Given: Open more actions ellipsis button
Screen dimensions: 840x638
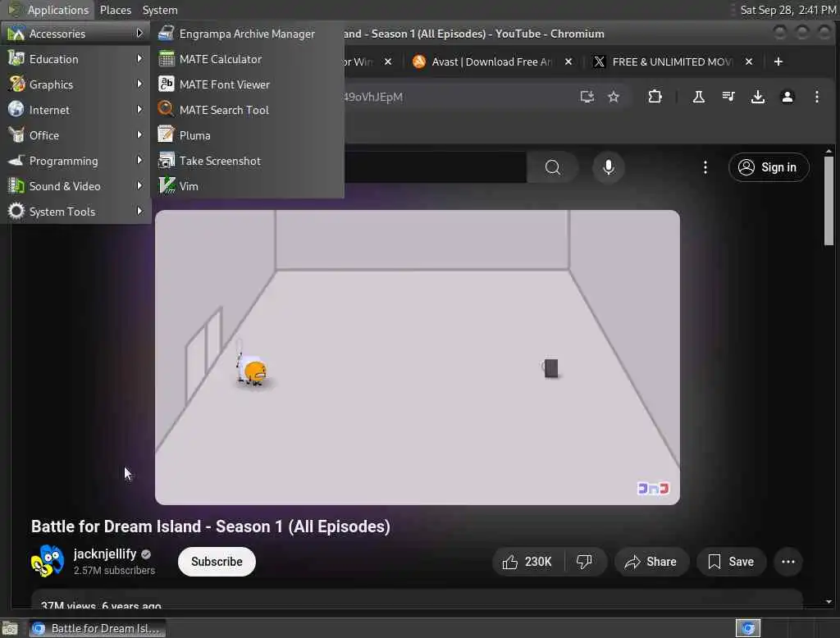Looking at the screenshot, I should point(788,562).
